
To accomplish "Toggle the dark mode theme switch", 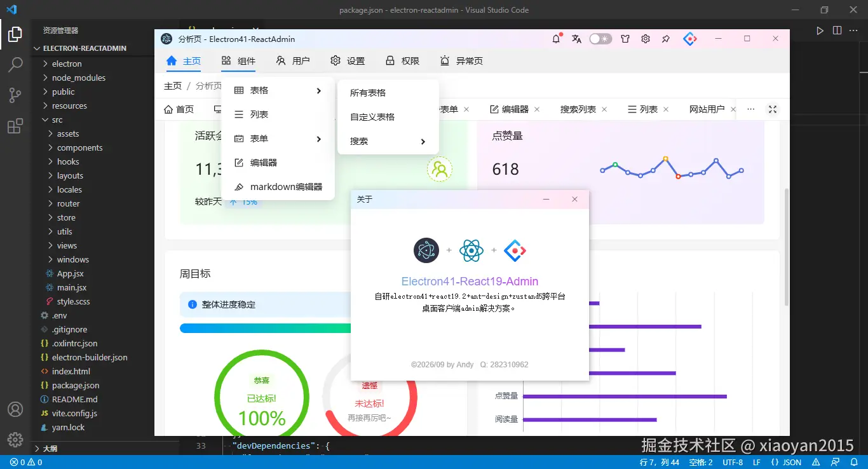I will tap(600, 39).
